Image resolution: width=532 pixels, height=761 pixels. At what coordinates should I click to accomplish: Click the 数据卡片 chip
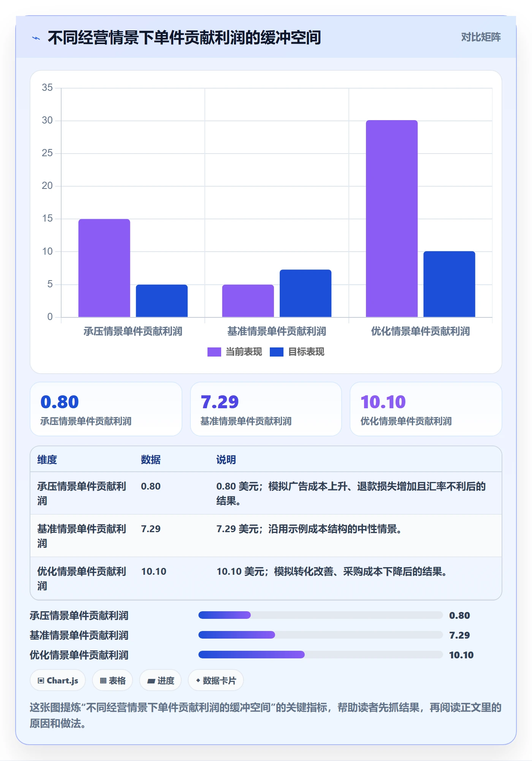[215, 680]
